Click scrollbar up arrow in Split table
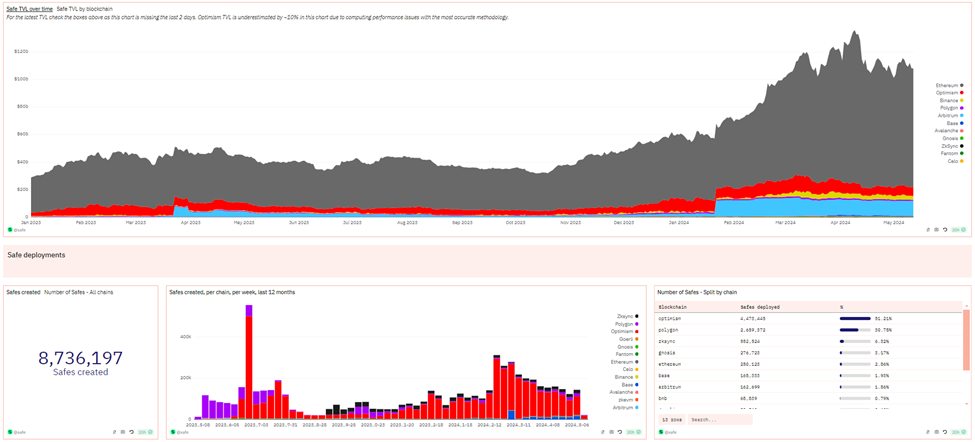 966,306
